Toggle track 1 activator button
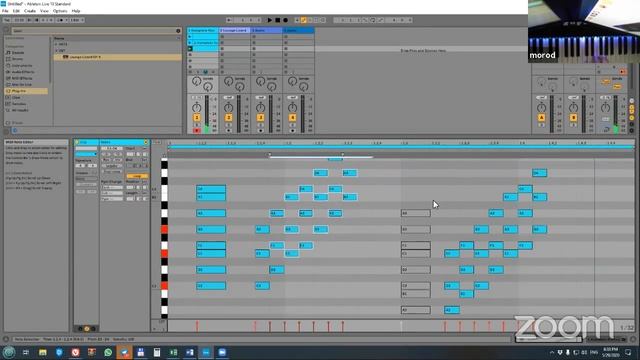 (x=197, y=118)
